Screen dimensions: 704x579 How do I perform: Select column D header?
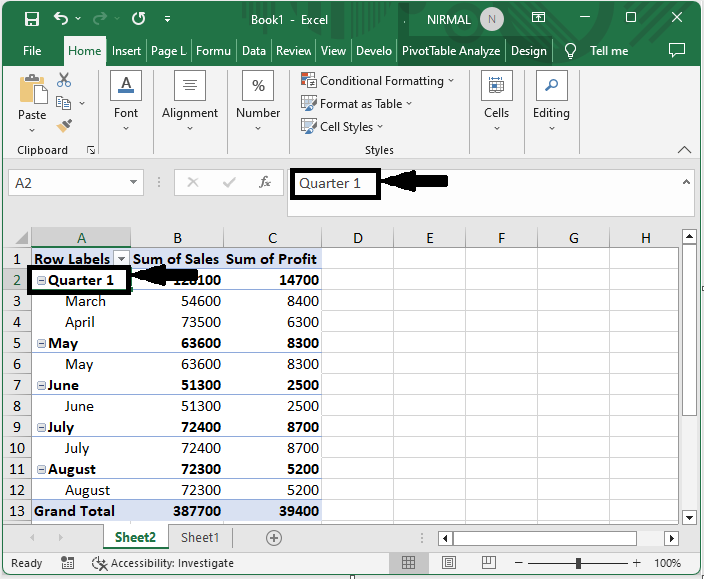[357, 237]
